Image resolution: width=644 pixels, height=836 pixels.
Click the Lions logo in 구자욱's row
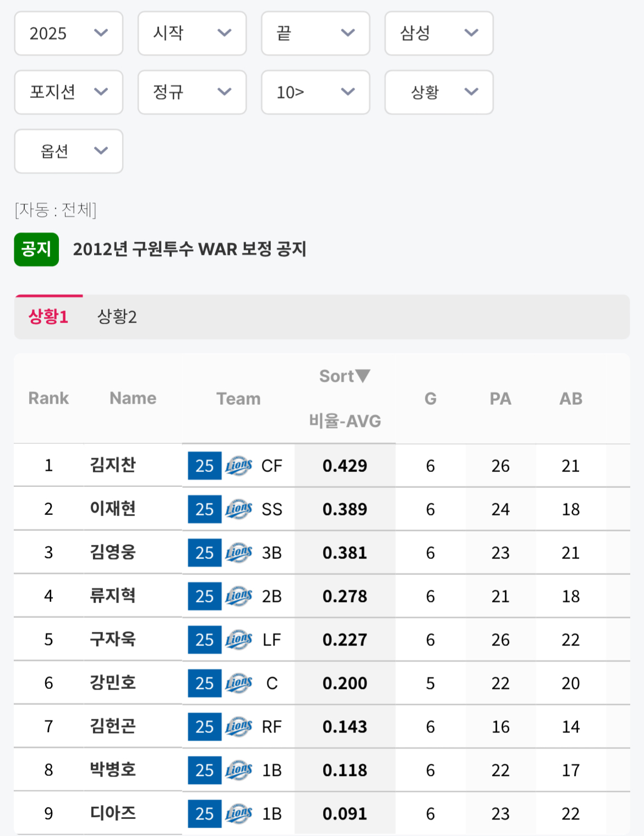coord(238,640)
